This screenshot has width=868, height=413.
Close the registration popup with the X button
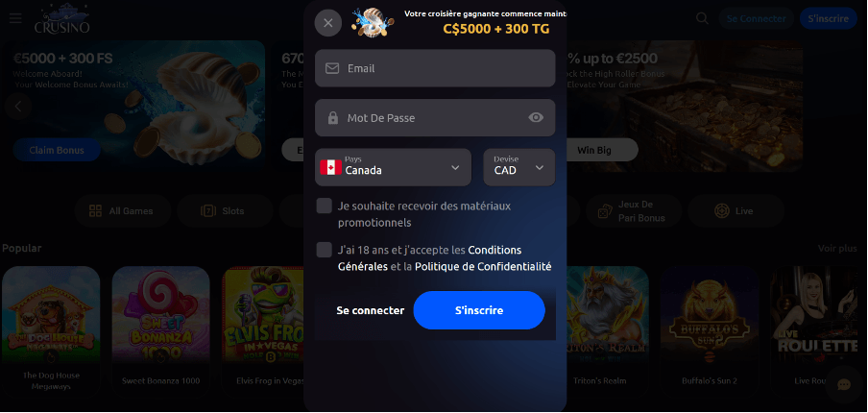point(328,23)
